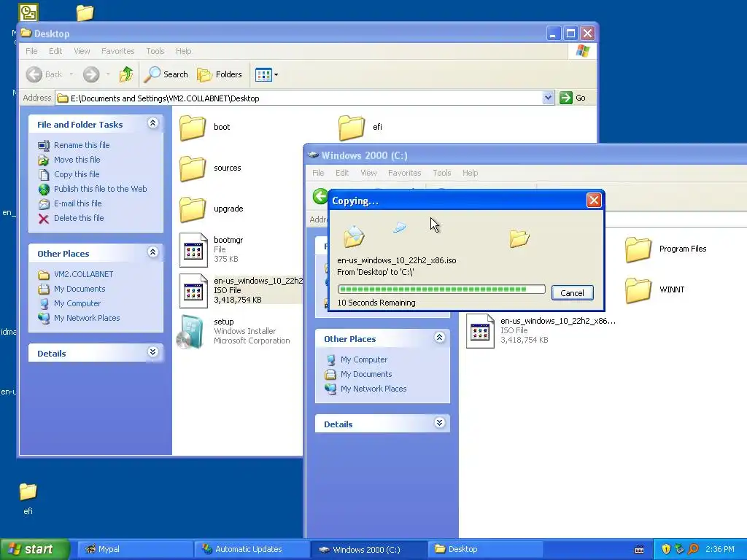Select WINNT folder in C: window
747x560 pixels.
click(x=638, y=290)
